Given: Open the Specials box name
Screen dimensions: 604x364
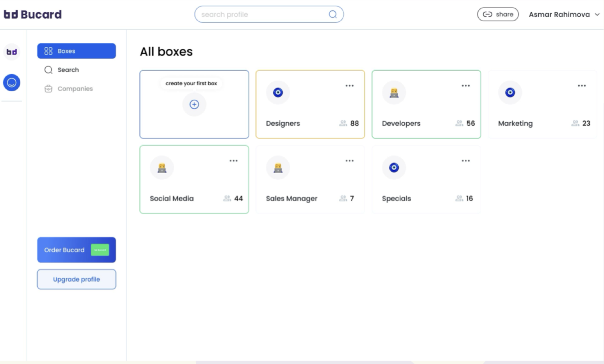Looking at the screenshot, I should [x=396, y=199].
